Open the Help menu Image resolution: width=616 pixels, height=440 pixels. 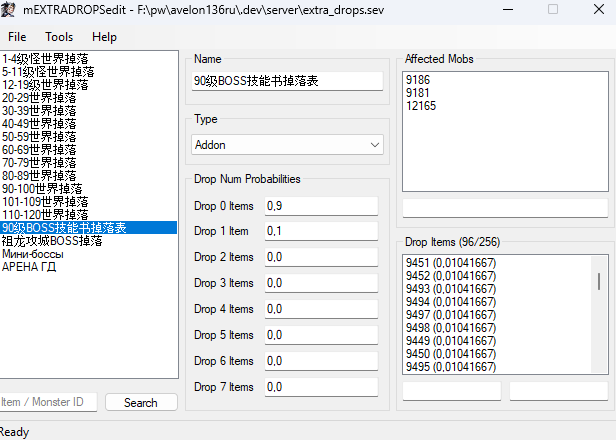(104, 37)
